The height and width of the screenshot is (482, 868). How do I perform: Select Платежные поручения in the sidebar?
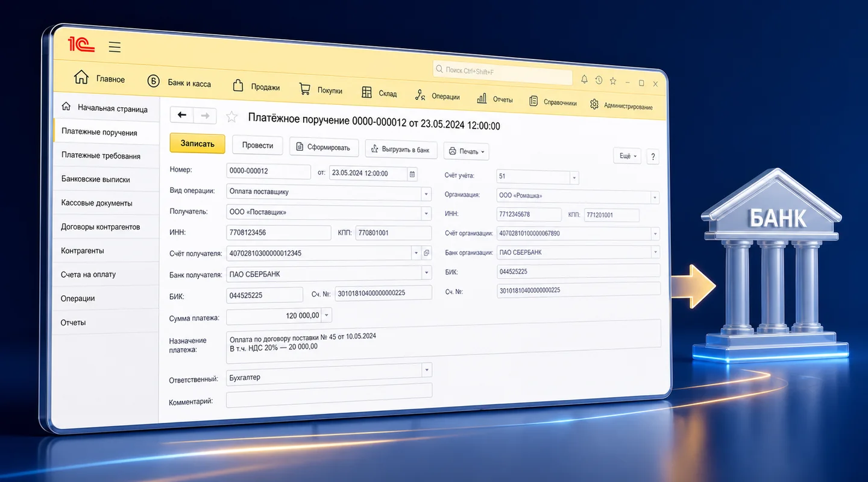[105, 132]
